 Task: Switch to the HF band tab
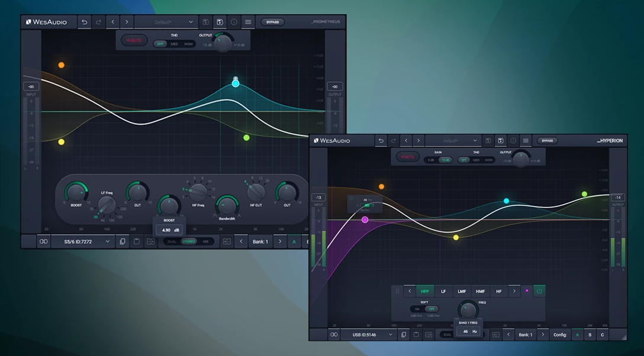498,291
